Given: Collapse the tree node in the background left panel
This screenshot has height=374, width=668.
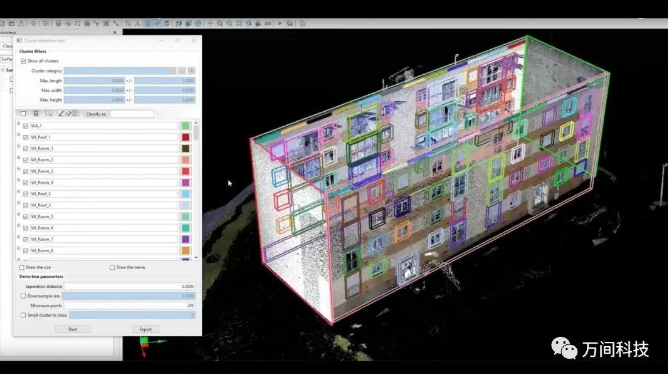Looking at the screenshot, I should click(3, 70).
